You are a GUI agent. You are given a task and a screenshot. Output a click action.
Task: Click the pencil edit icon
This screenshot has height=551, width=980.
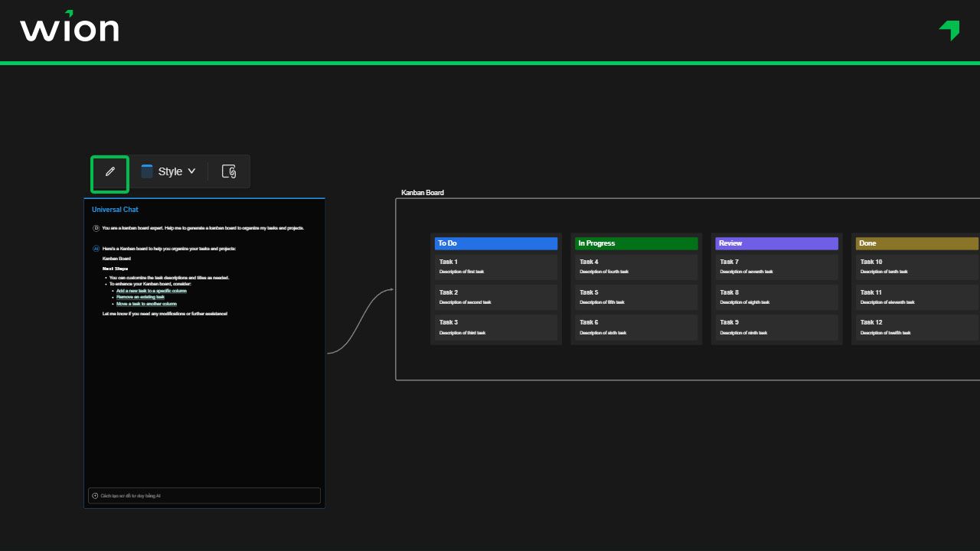click(109, 172)
